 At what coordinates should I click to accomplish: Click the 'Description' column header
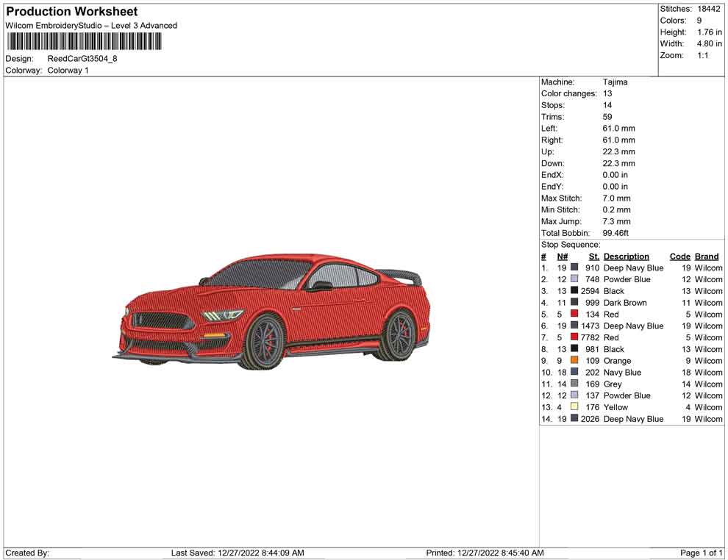click(x=627, y=256)
